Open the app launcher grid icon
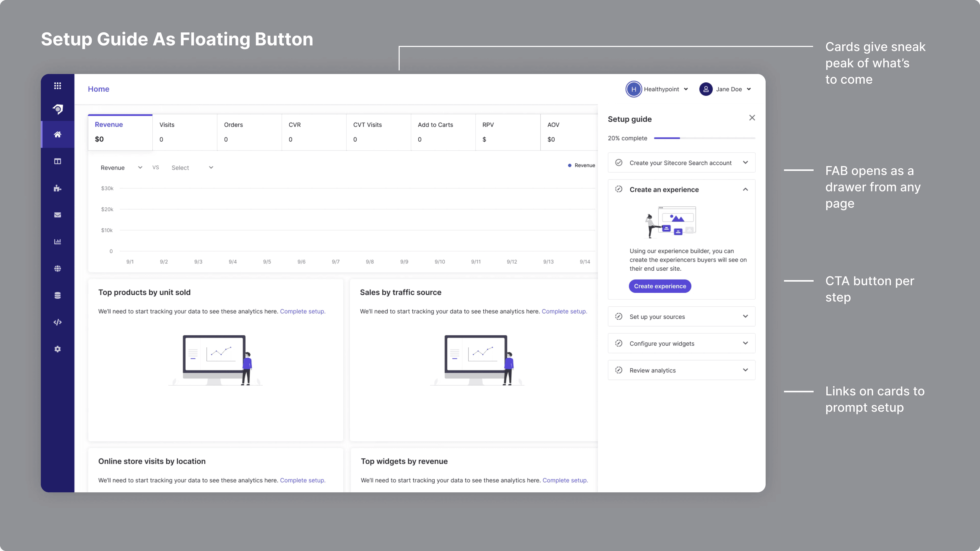980x551 pixels. coord(57,85)
